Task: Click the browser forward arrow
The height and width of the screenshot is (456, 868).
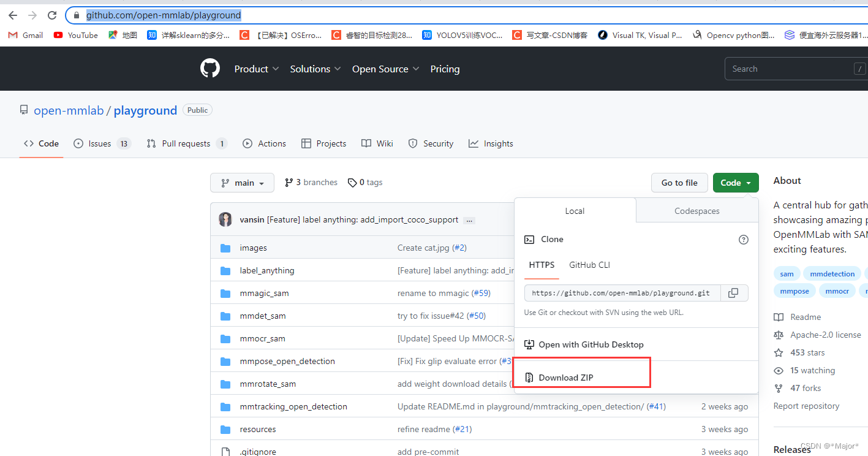Action: coord(32,15)
